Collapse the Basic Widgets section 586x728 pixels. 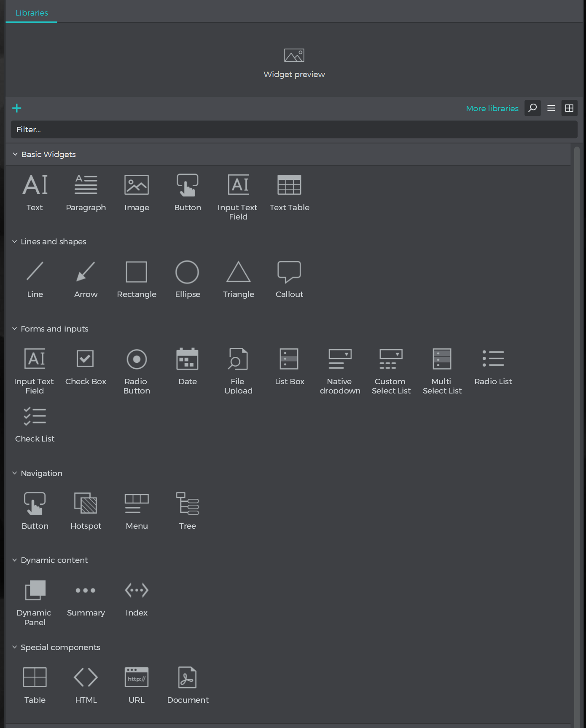(15, 155)
